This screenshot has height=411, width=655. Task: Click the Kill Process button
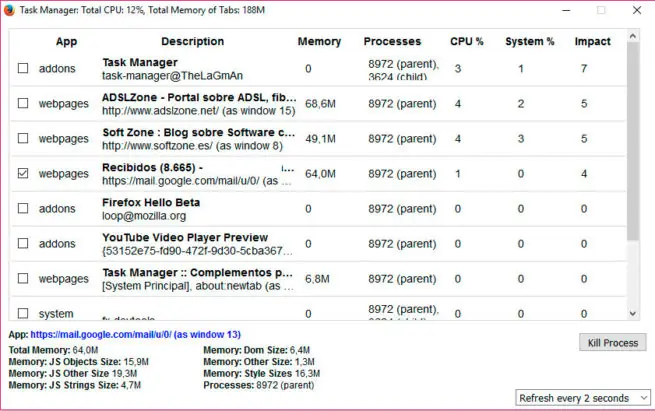613,343
